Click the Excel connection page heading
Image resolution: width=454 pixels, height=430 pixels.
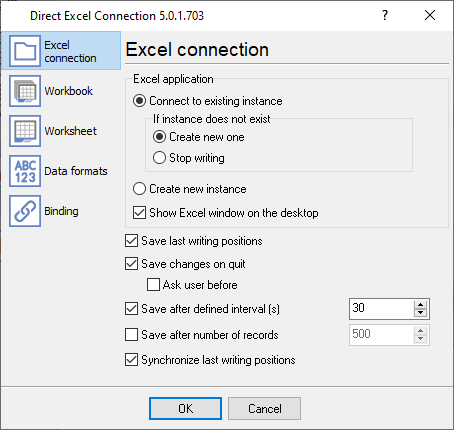click(x=197, y=50)
